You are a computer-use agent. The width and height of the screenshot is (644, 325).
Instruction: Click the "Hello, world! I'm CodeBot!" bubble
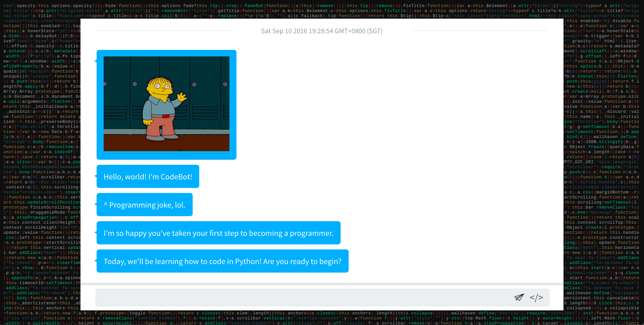[x=148, y=176]
